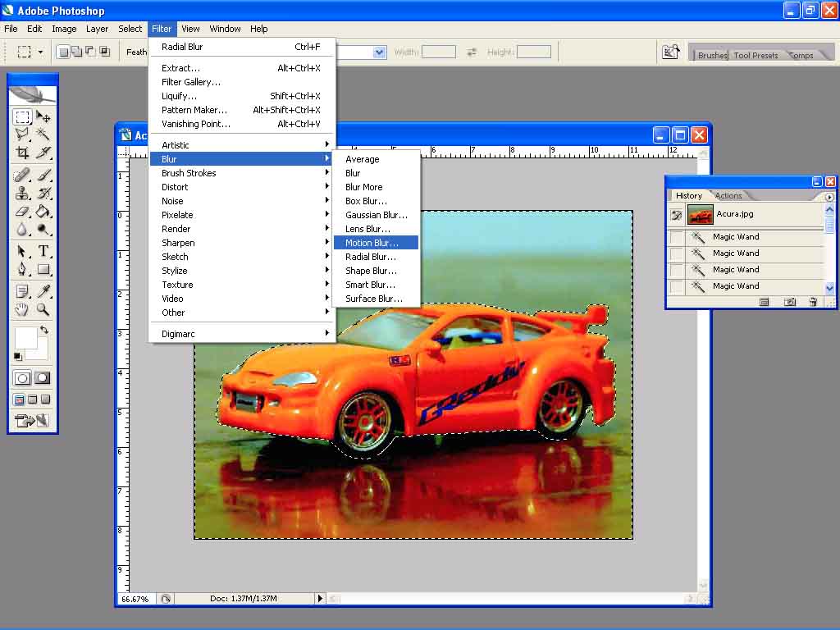
Task: Select the Pen tool
Action: (22, 269)
